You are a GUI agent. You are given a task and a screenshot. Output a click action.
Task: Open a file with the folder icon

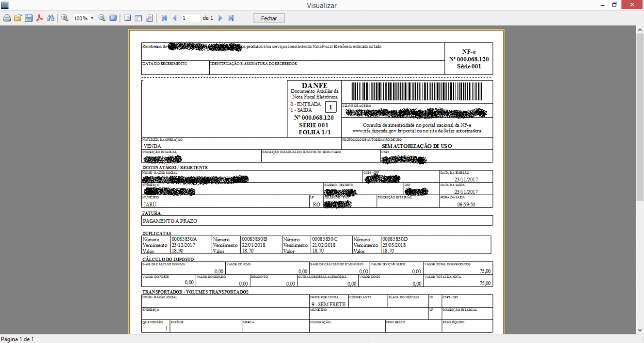pyautogui.click(x=17, y=18)
